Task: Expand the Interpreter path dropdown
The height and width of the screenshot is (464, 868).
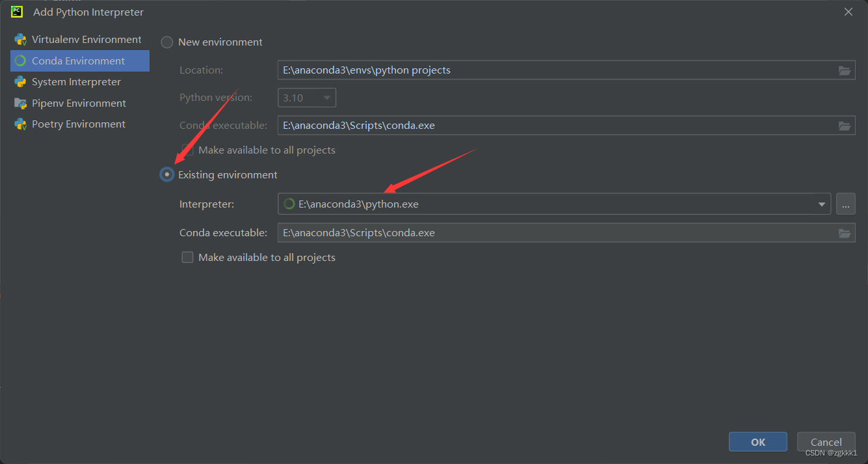Action: tap(821, 204)
